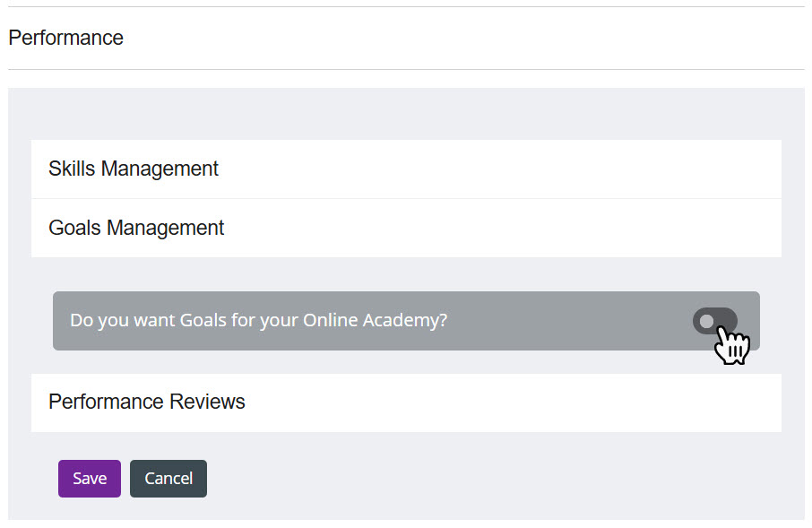Open the Skills Management accordion row
812x528 pixels.
(x=406, y=169)
